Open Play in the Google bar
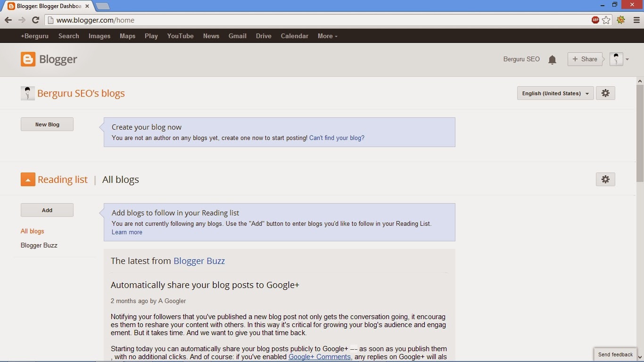644x362 pixels. coord(151,36)
